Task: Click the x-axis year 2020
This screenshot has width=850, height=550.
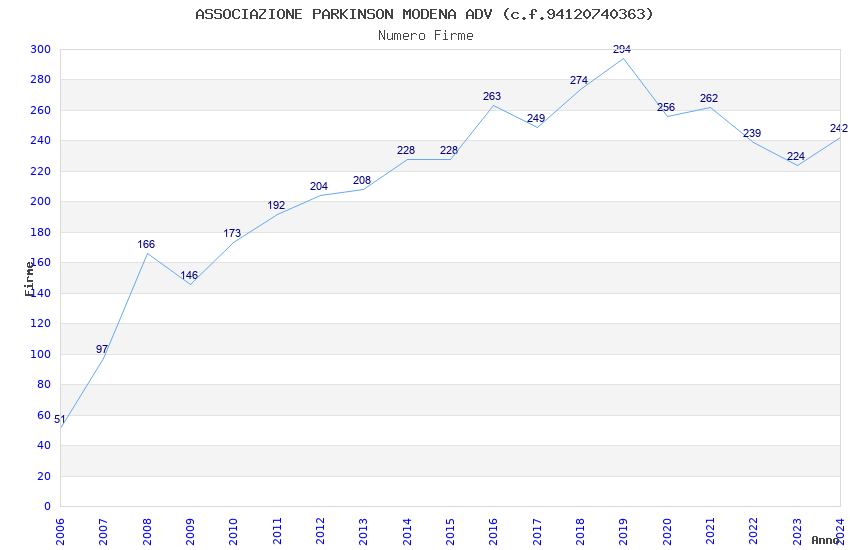Action: [667, 532]
